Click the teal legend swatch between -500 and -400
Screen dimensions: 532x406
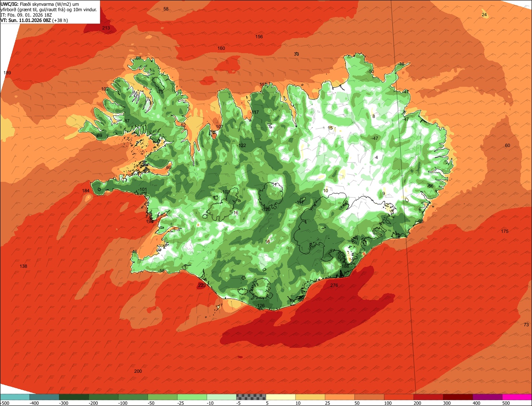click(15, 397)
